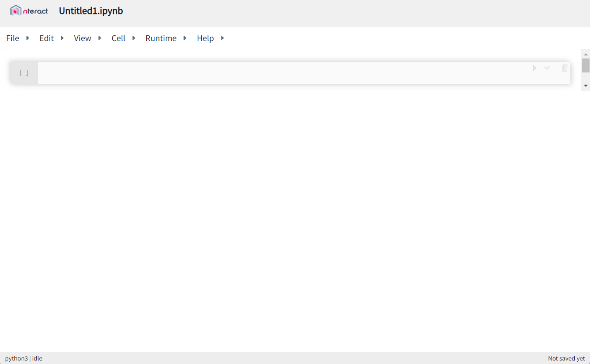Click scrollbar up arrow
This screenshot has height=364, width=590.
[586, 54]
